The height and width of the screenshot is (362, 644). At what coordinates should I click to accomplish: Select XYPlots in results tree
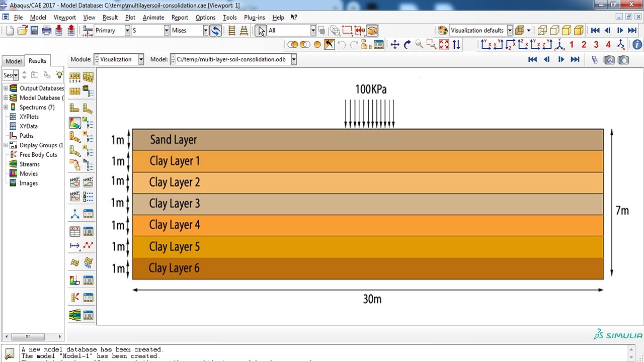point(29,117)
